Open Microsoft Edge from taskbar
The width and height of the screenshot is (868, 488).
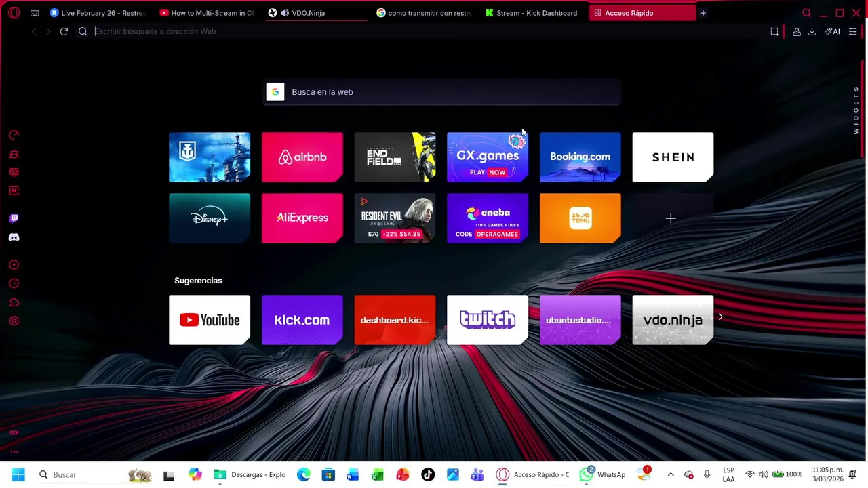303,474
